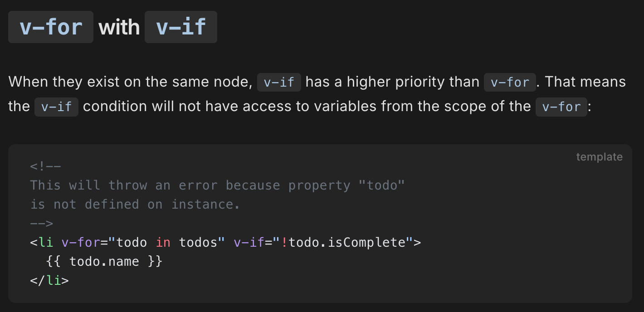Click the v-for code chip in the heading

click(x=51, y=27)
